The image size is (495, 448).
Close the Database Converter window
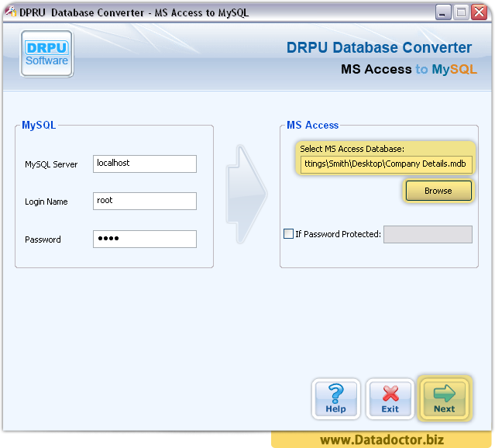click(479, 12)
